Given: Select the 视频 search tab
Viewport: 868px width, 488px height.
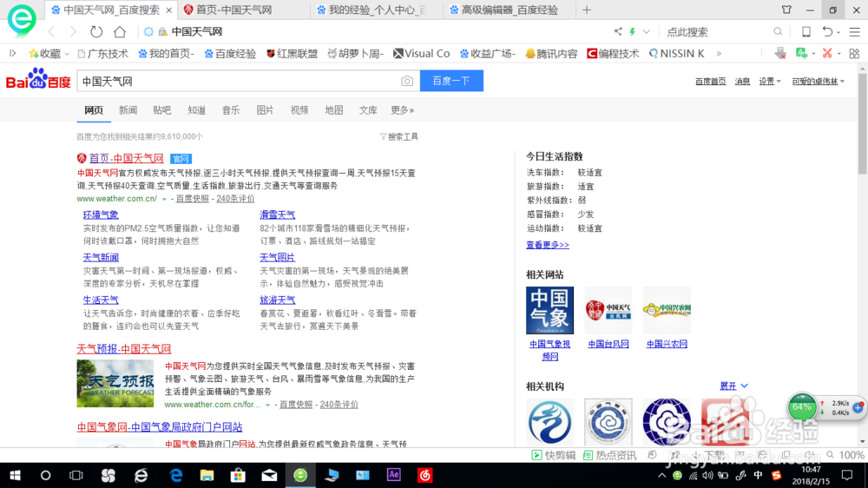Looking at the screenshot, I should [299, 110].
